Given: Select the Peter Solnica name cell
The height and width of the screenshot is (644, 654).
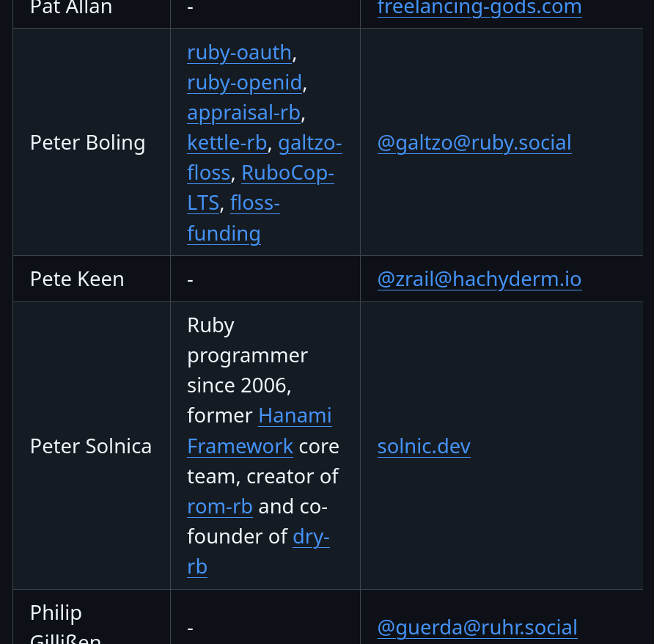Looking at the screenshot, I should pyautogui.click(x=91, y=446).
